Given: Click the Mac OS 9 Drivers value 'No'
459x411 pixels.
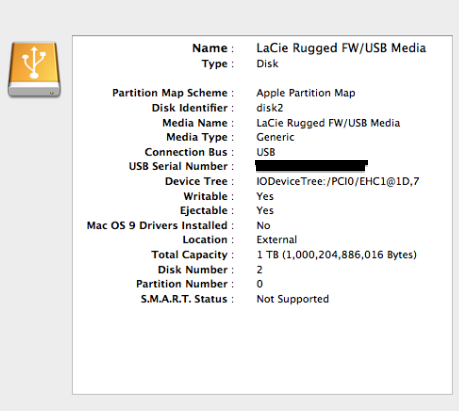Looking at the screenshot, I should tap(263, 226).
